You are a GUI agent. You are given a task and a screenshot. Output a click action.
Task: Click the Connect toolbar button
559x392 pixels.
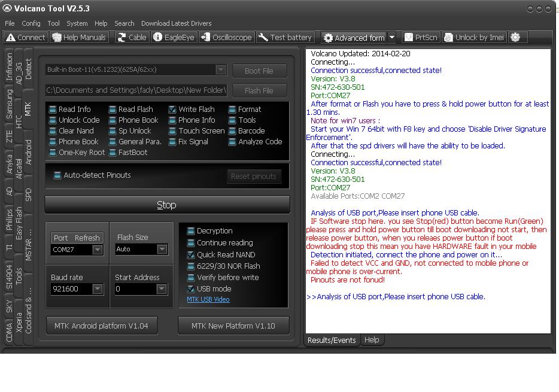(x=26, y=38)
